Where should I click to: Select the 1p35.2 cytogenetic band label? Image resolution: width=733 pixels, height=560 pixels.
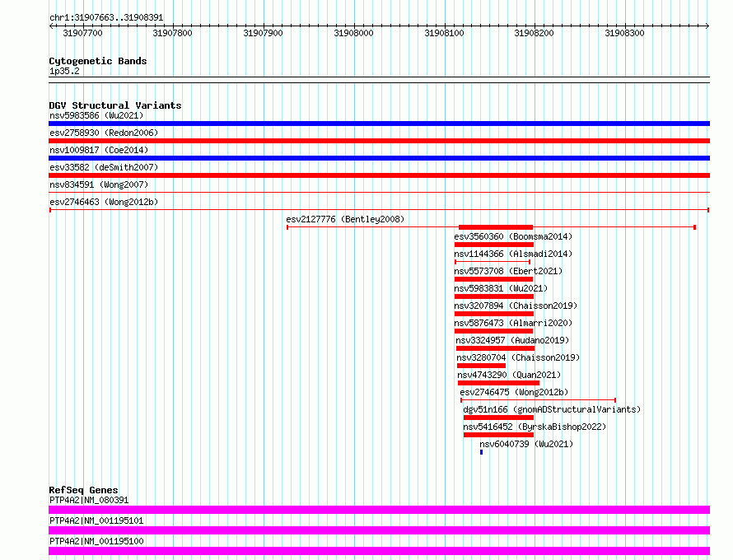(64, 71)
